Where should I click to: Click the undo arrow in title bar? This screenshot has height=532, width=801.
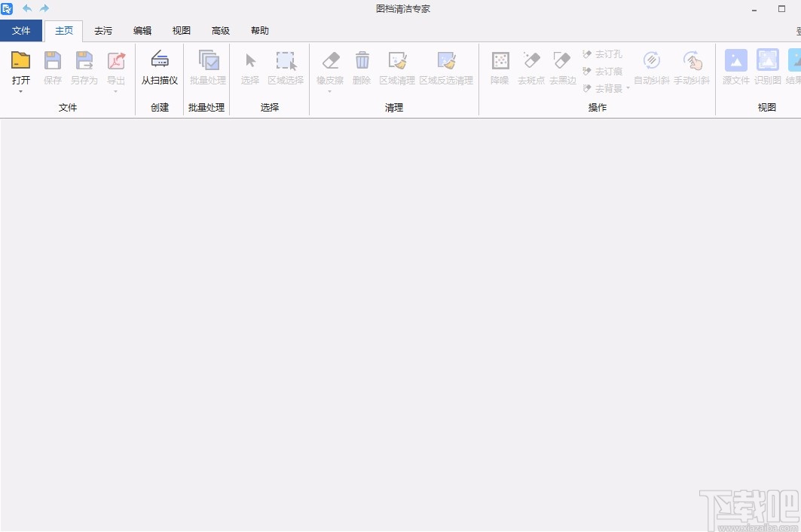(28, 8)
